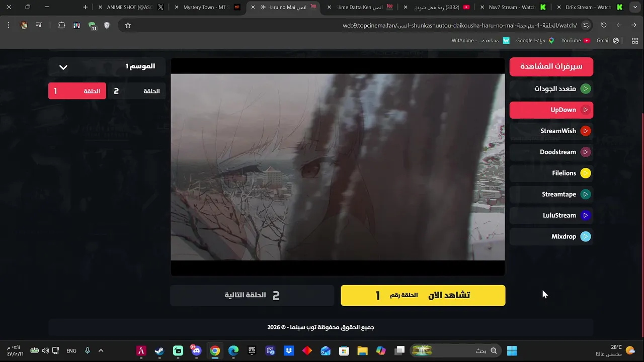Switch to Mystery Town tab

[x=206, y=7]
